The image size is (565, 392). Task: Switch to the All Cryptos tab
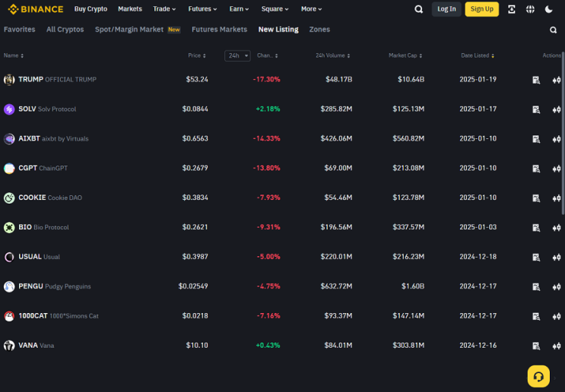(x=65, y=30)
